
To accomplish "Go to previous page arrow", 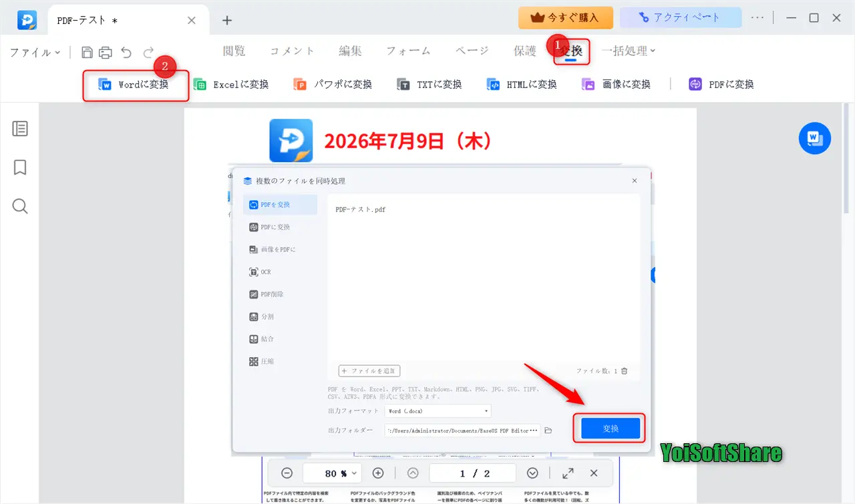I will click(x=413, y=473).
